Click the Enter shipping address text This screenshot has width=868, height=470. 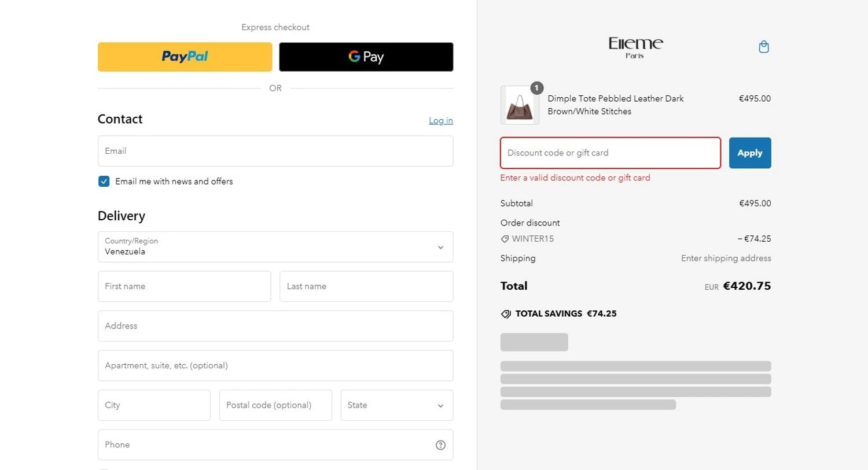coord(726,258)
